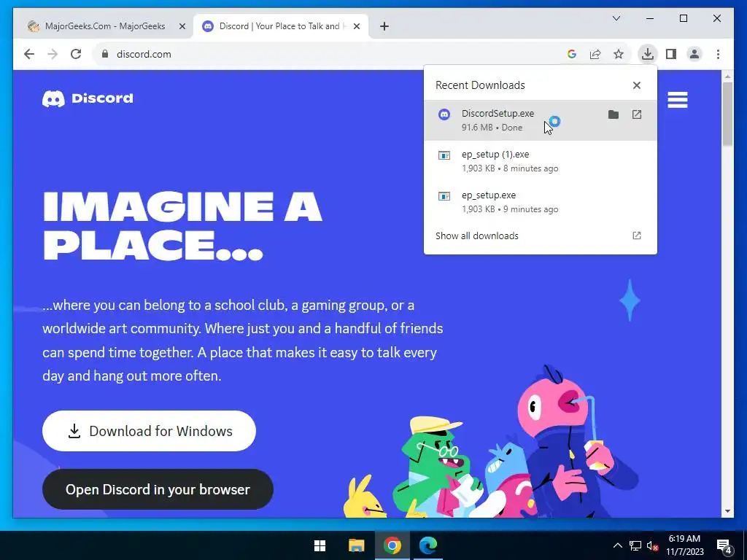747x560 pixels.
Task: Select the Discord tab
Action: (280, 26)
